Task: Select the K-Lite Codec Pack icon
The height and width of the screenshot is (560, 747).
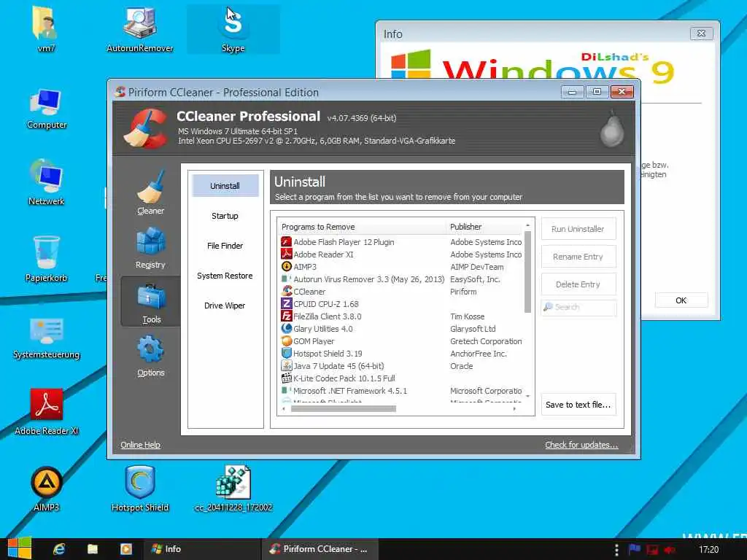Action: point(286,378)
